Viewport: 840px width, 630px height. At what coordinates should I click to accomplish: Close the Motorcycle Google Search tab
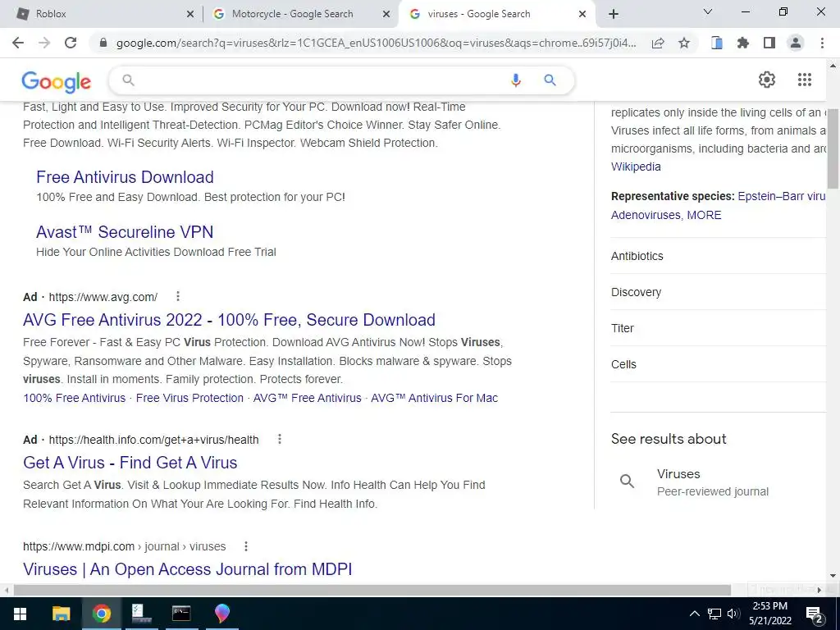(x=386, y=15)
